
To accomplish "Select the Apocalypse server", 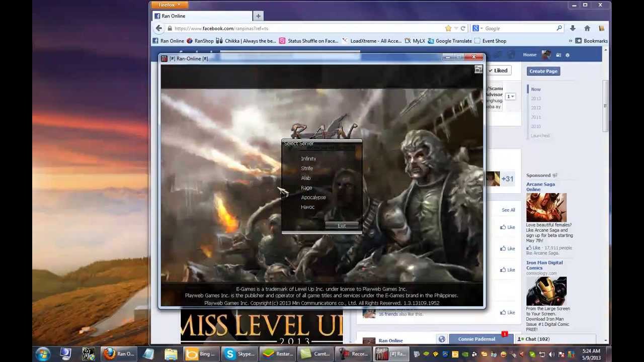I will tap(313, 198).
